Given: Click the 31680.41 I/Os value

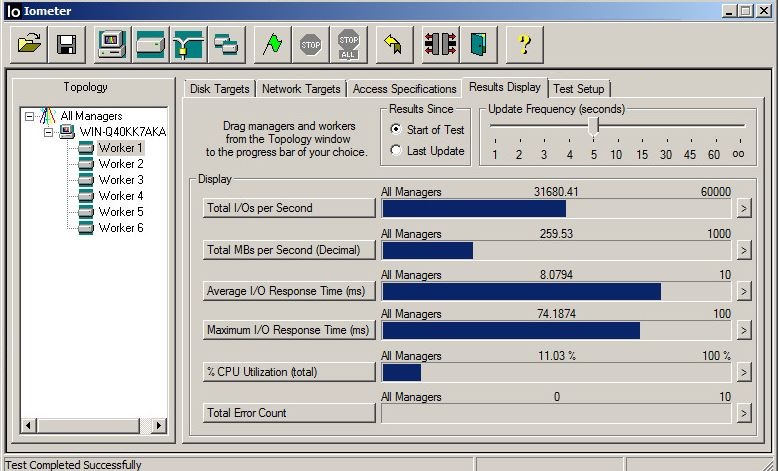Looking at the screenshot, I should [556, 192].
